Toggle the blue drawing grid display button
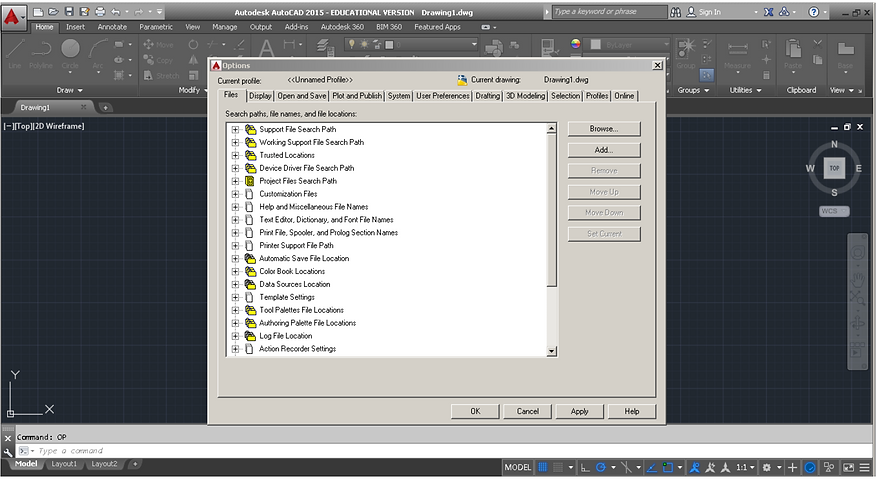876x480 pixels. (542, 467)
